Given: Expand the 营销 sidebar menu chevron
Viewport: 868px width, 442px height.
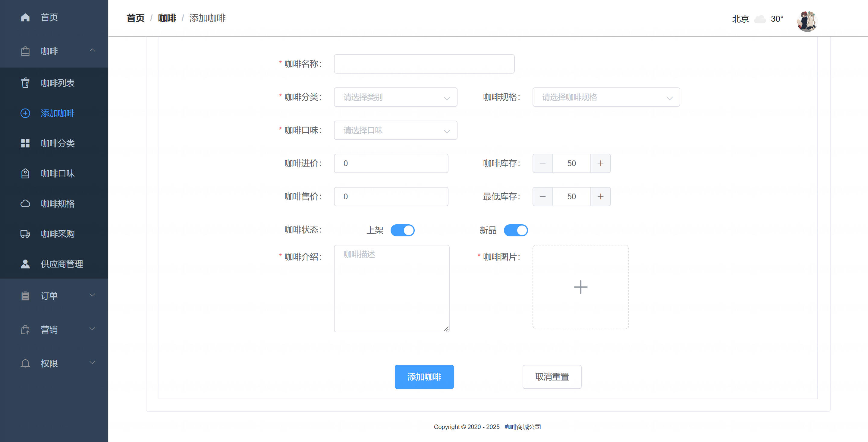Looking at the screenshot, I should (x=92, y=329).
